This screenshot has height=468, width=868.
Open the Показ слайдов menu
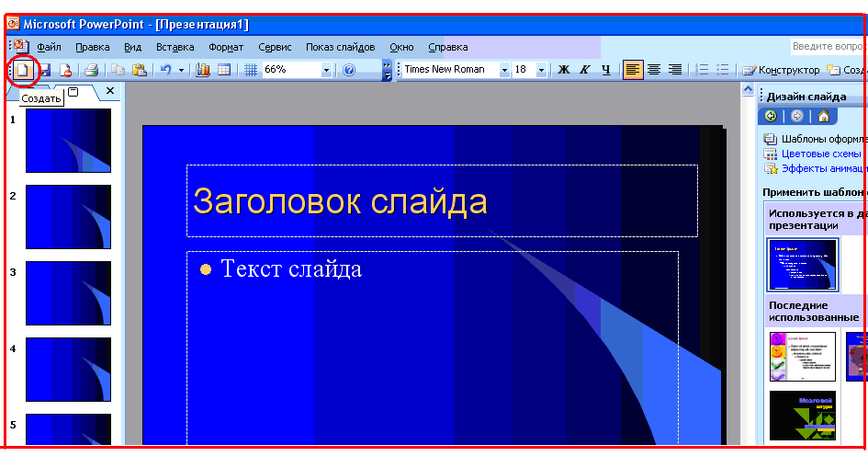coord(341,47)
